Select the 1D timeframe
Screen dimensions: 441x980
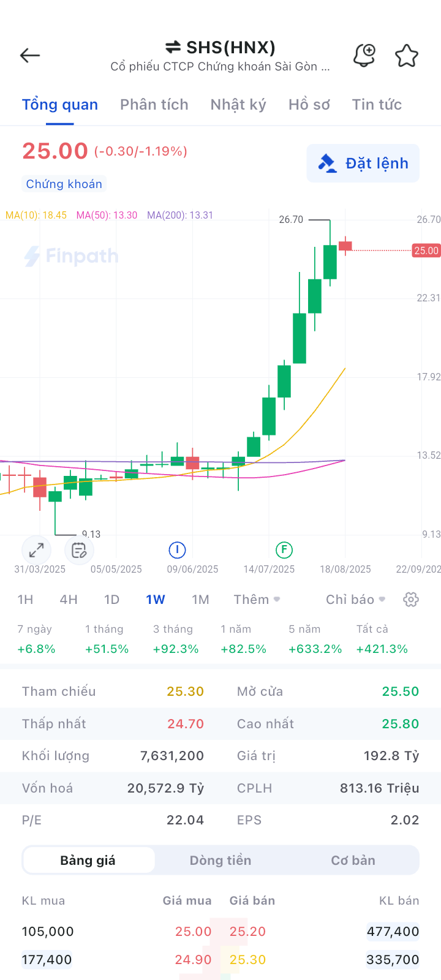coord(111,600)
